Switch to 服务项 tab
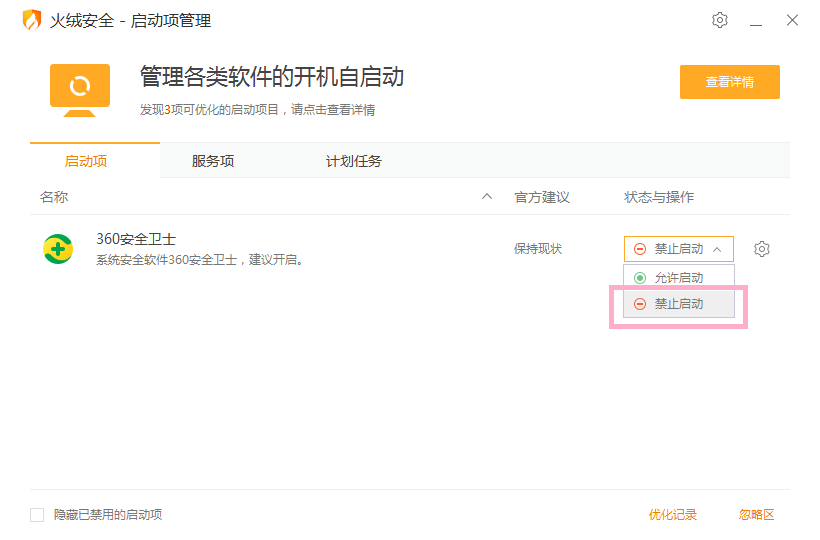The height and width of the screenshot is (540, 820). click(x=213, y=161)
